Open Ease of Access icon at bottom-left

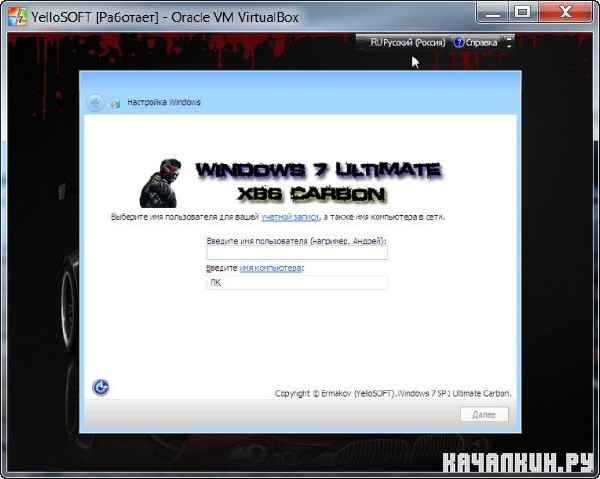[101, 387]
